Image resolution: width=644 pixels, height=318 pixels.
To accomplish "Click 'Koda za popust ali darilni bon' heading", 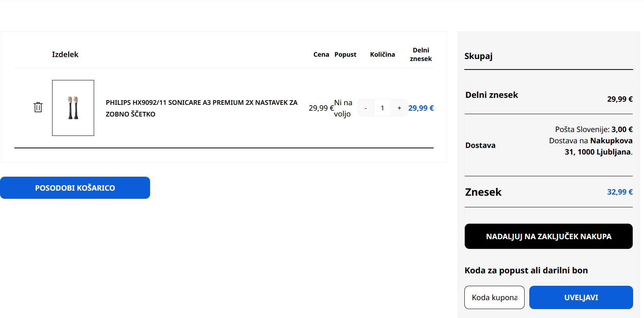I will click(526, 270).
